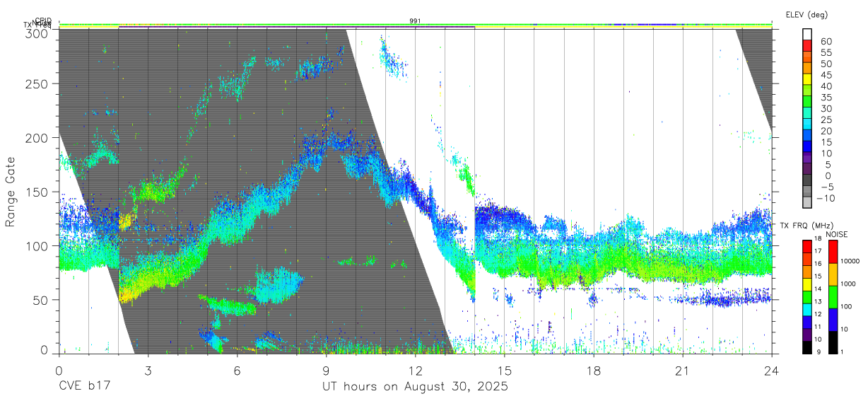Click the yellow elevation swatch between 40 and 45
Screen dimensions: 868x401
(807, 80)
